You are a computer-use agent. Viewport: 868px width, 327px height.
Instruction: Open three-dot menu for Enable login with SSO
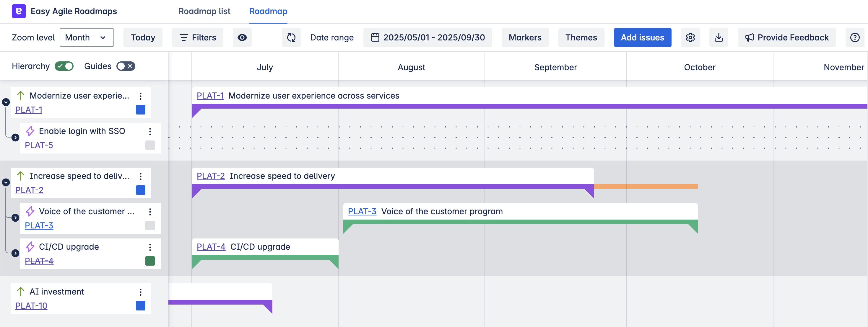coord(150,131)
